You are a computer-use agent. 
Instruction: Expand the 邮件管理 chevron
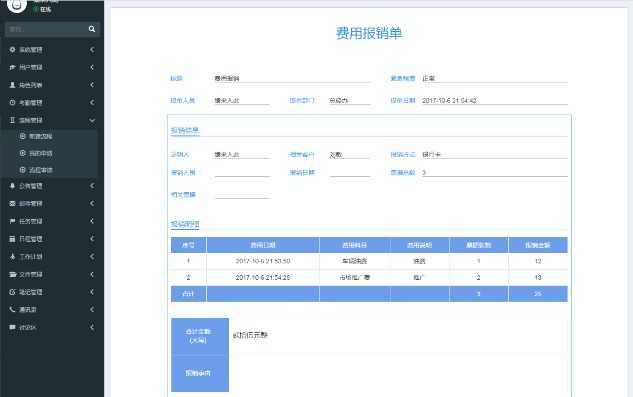[x=92, y=204]
